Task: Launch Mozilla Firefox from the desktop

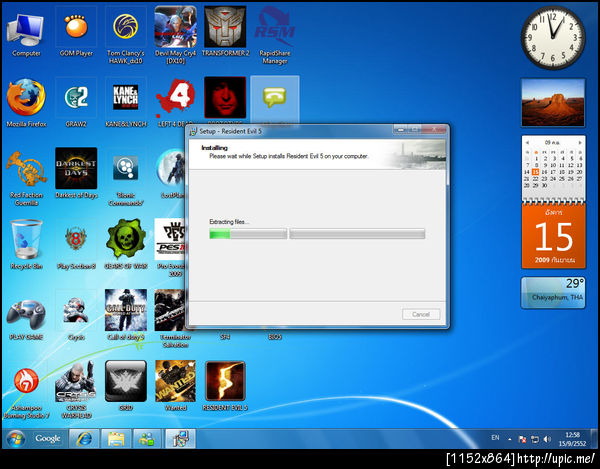Action: (26, 103)
